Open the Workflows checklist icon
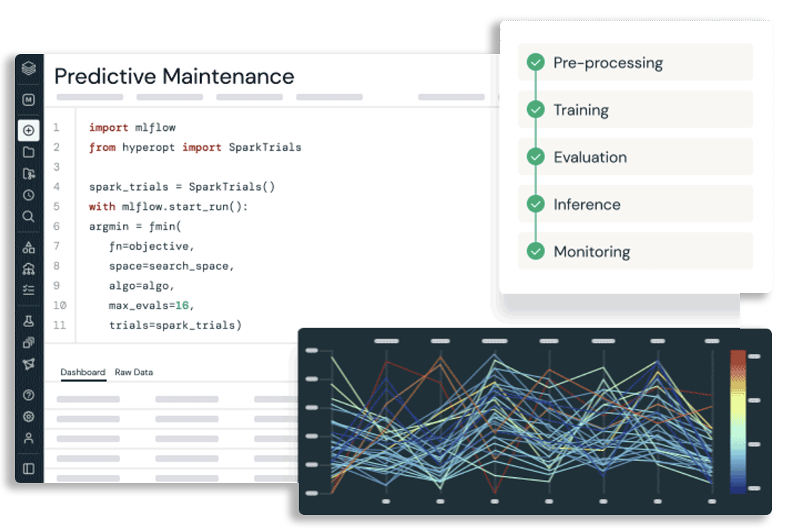 29,290
